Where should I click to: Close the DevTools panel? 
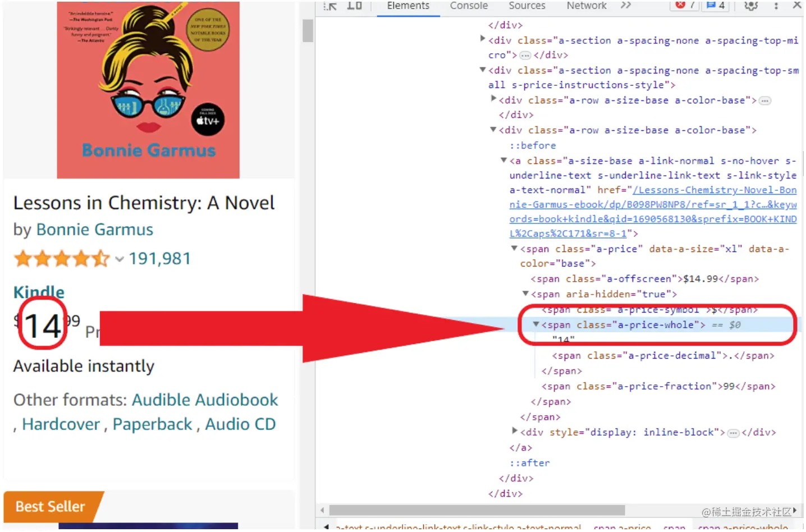[796, 5]
